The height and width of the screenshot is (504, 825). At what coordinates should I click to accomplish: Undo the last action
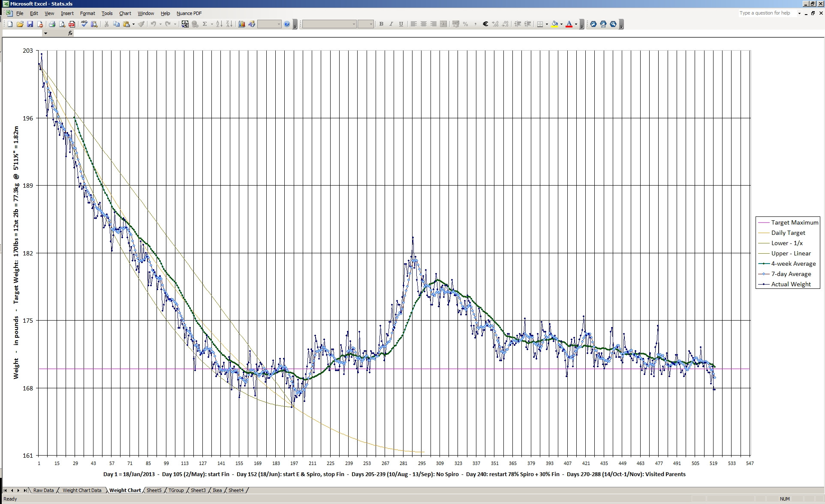coord(154,24)
